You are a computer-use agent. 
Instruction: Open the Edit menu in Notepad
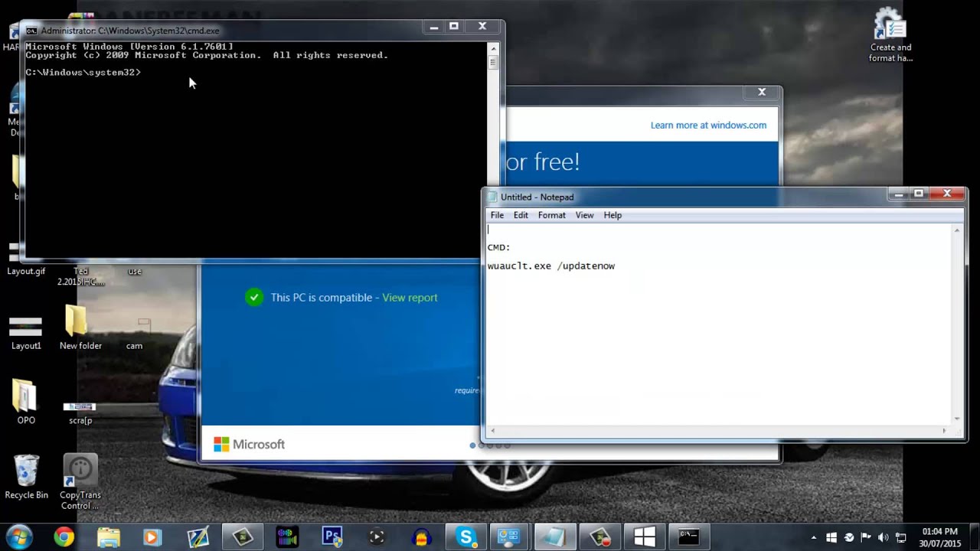[521, 215]
